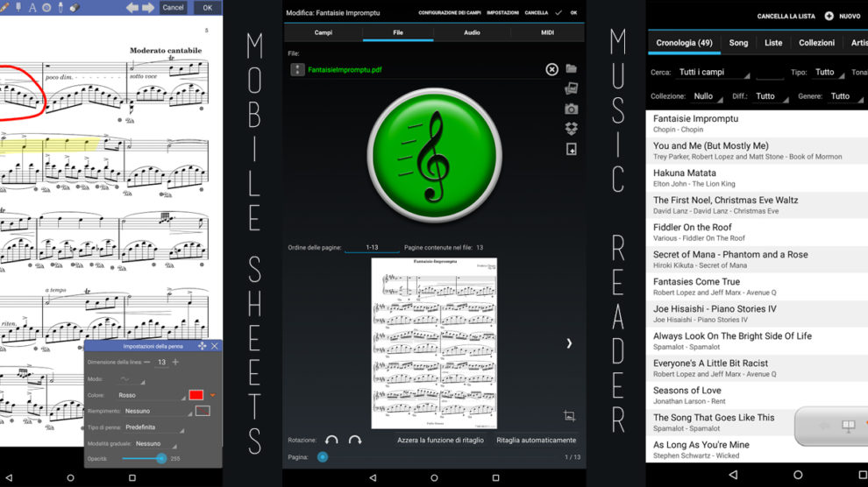Viewport: 868px width, 487px height.
Task: Go to next page with chevron
Action: pyautogui.click(x=569, y=343)
